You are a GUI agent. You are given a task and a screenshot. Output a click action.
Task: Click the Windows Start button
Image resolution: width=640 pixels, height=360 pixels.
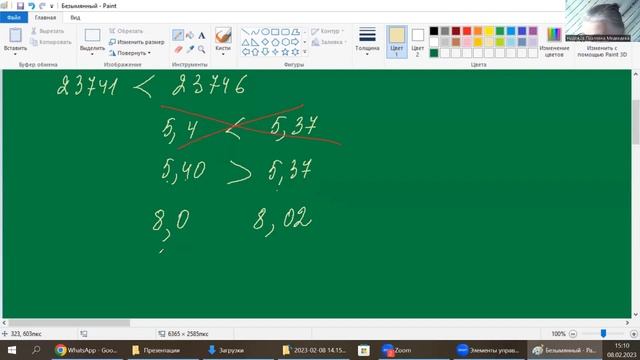[x=12, y=350]
